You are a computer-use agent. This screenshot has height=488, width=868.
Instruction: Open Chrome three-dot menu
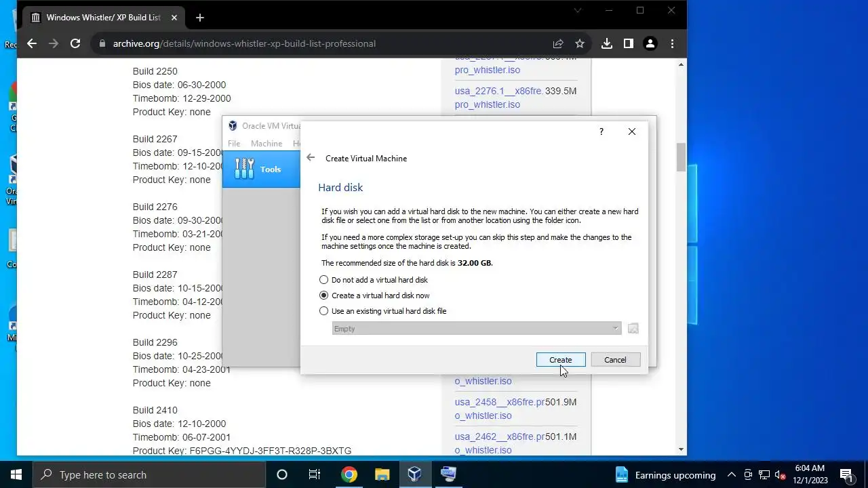672,43
